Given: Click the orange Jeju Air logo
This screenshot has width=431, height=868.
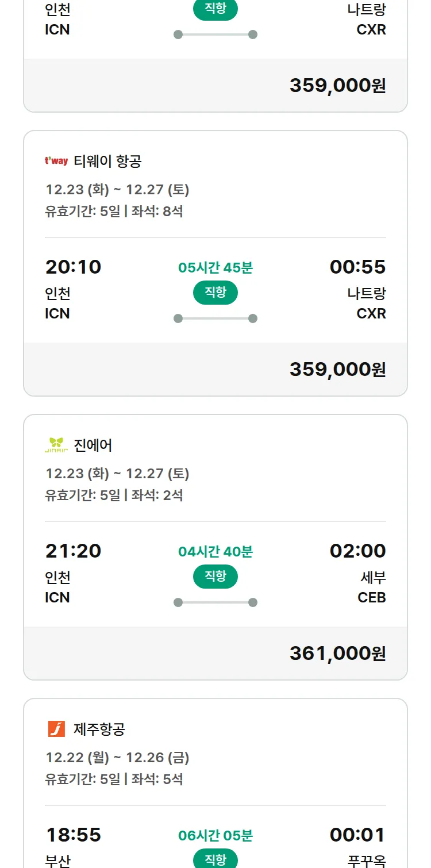Looking at the screenshot, I should 56,729.
